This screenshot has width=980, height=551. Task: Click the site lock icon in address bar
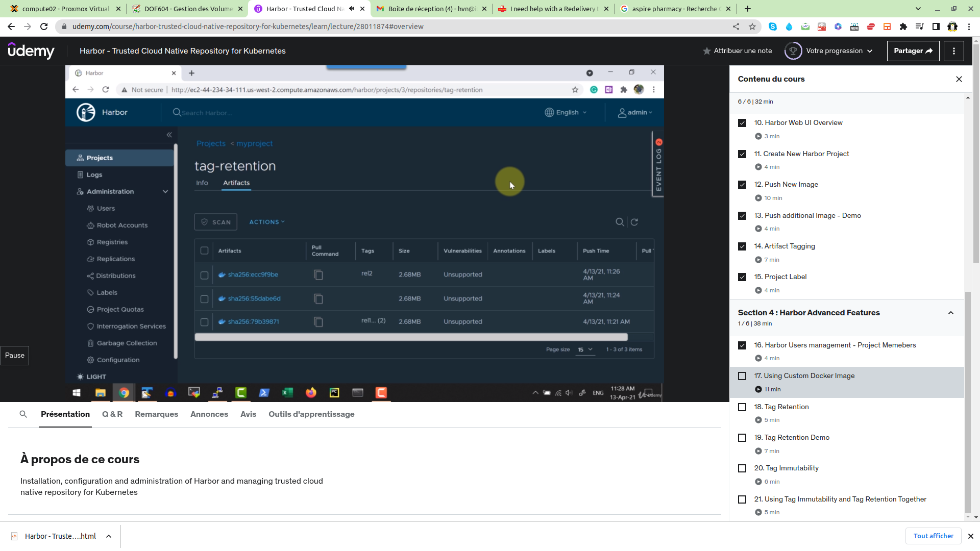click(x=64, y=27)
